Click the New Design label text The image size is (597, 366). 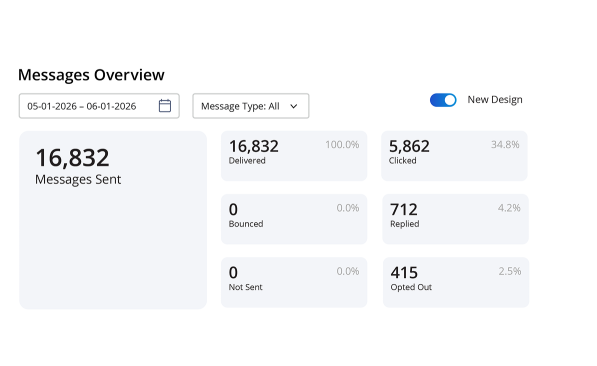(x=495, y=100)
